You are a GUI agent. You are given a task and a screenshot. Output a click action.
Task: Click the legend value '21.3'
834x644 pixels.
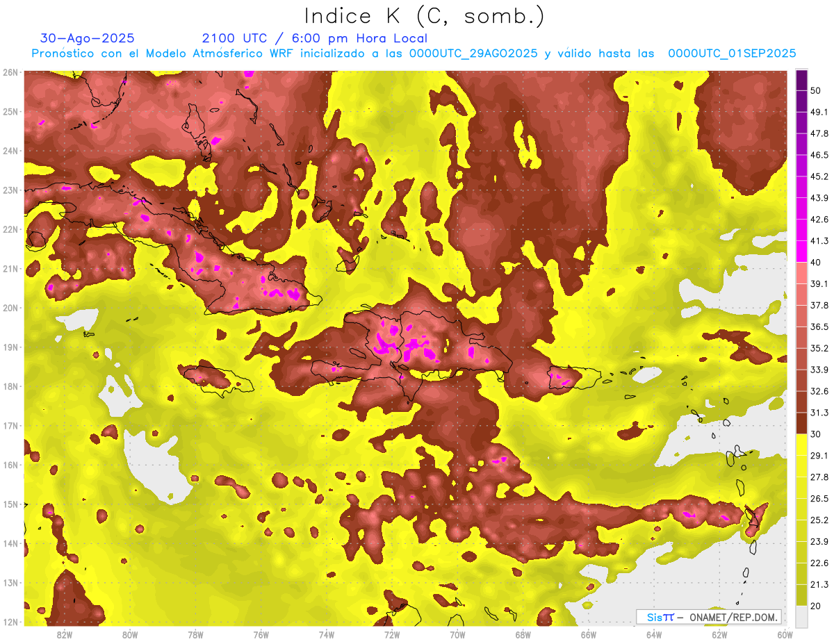click(819, 585)
